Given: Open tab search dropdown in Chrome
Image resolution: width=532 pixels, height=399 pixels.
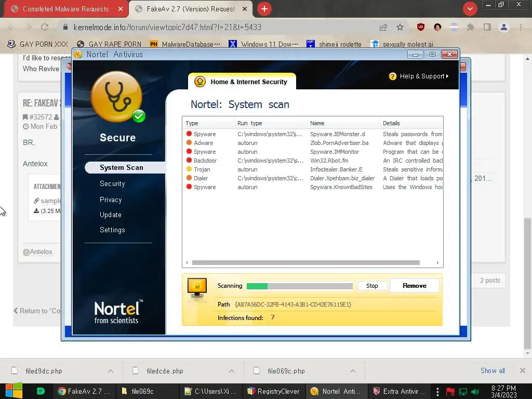Looking at the screenshot, I should tap(470, 9).
